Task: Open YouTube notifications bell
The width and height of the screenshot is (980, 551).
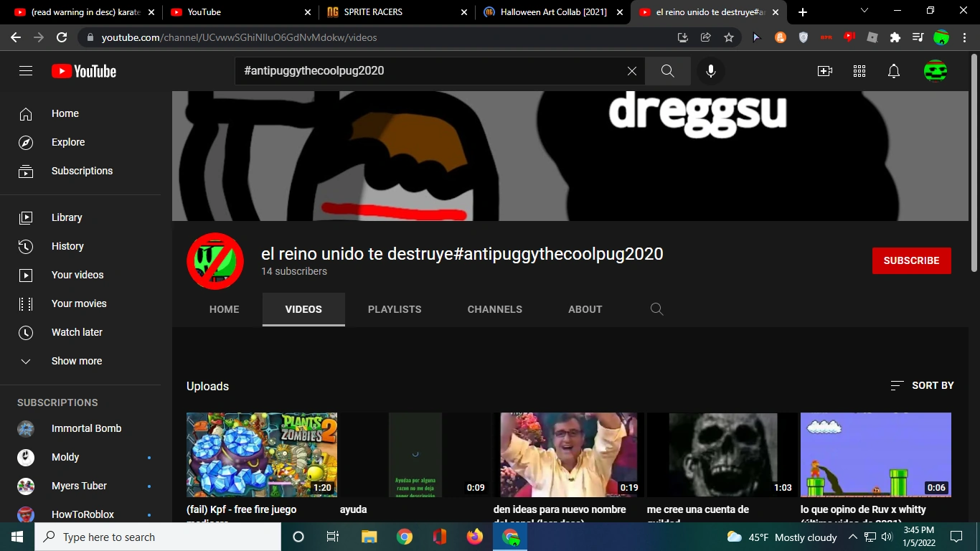Action: click(894, 70)
